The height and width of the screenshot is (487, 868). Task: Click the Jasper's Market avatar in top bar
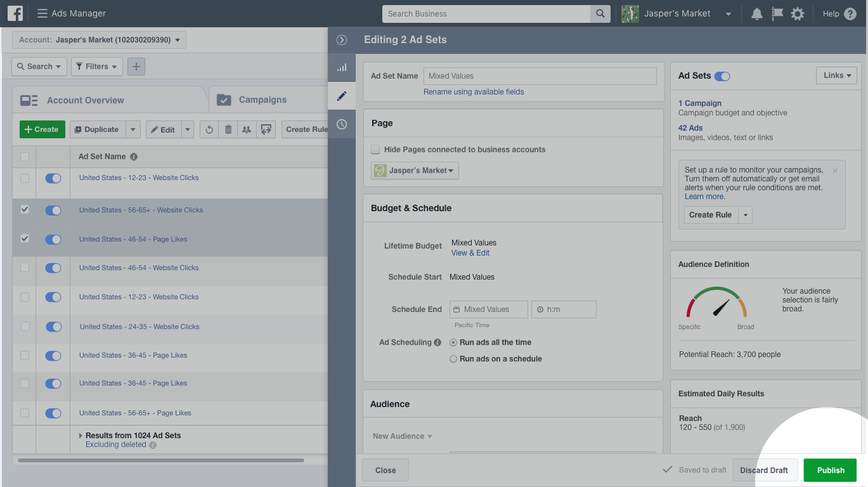coord(630,13)
